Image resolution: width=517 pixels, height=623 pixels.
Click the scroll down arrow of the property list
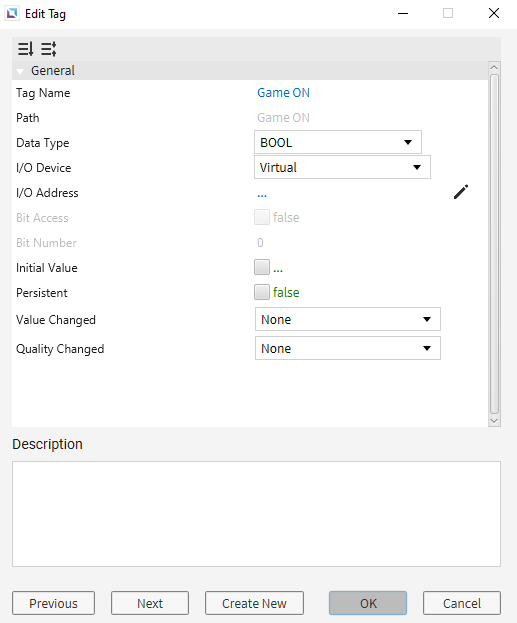(x=494, y=421)
